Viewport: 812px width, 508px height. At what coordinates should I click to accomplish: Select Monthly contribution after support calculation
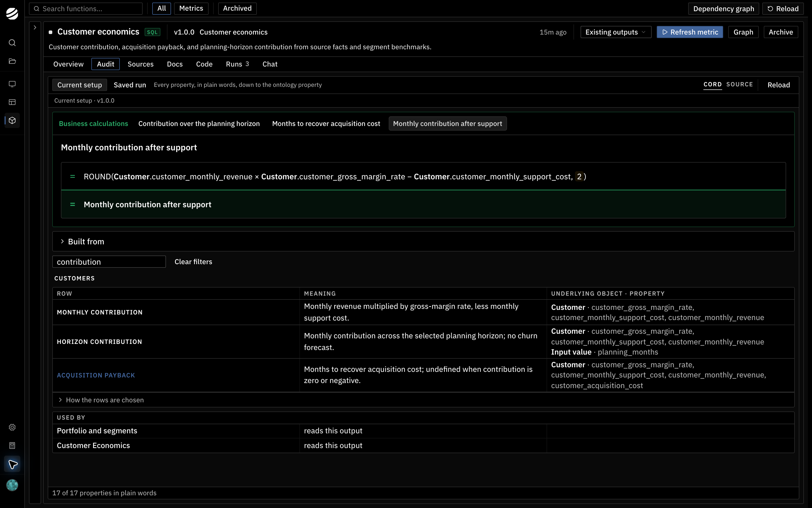[x=447, y=124]
